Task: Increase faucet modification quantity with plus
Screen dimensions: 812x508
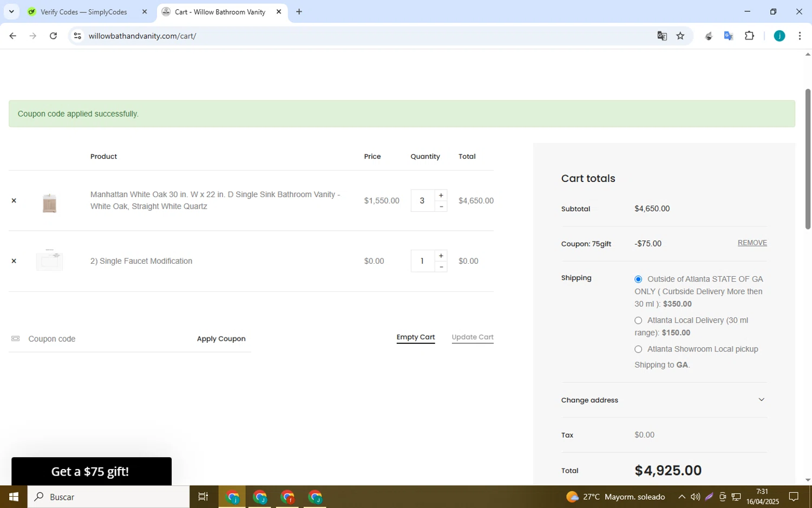Action: pos(441,256)
